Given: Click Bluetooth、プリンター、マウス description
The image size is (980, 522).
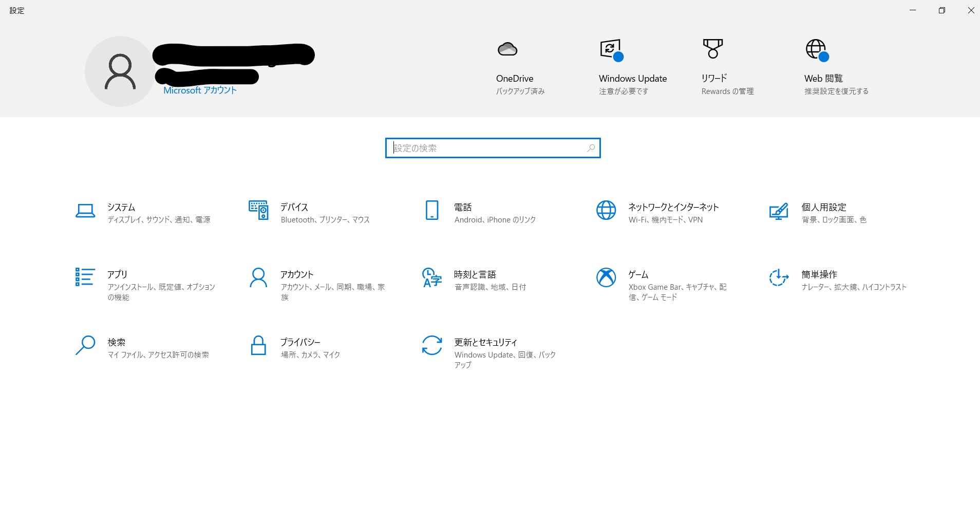Looking at the screenshot, I should click(325, 220).
